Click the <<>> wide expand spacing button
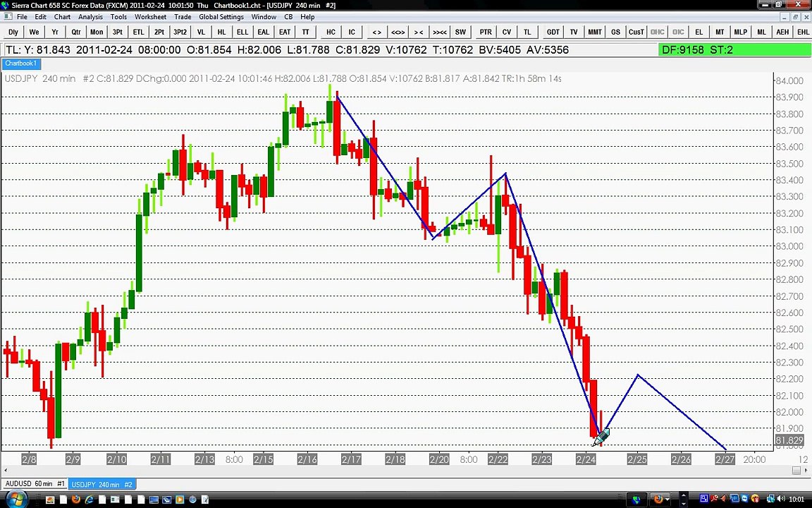The height and width of the screenshot is (508, 812). (398, 32)
